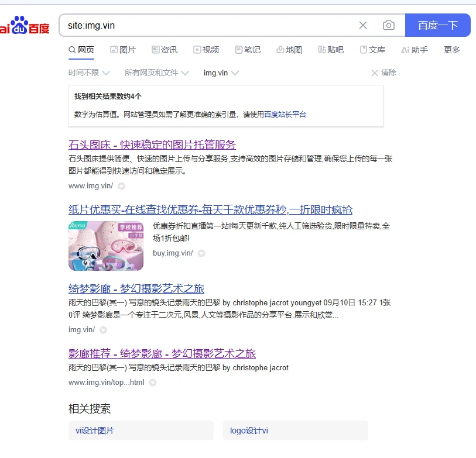Image resolution: width=476 pixels, height=458 pixels.
Task: Click shield icon beside buy.img.vin/
Action: 201,254
